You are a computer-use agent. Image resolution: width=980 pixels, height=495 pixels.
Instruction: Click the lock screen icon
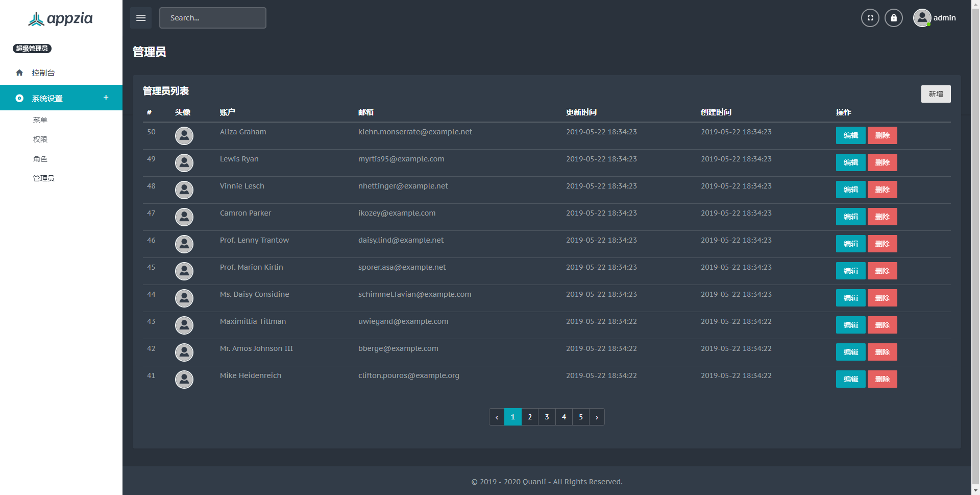click(x=894, y=18)
